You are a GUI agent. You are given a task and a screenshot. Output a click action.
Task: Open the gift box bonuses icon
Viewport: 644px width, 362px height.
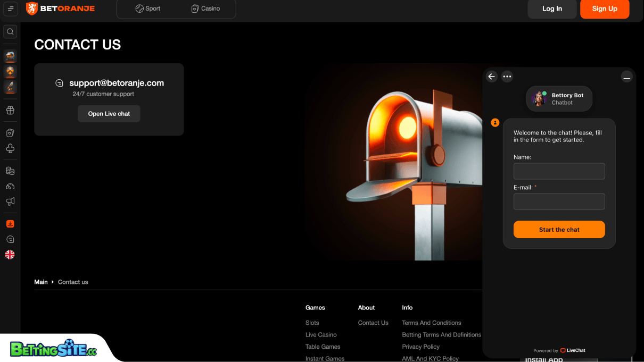(10, 111)
